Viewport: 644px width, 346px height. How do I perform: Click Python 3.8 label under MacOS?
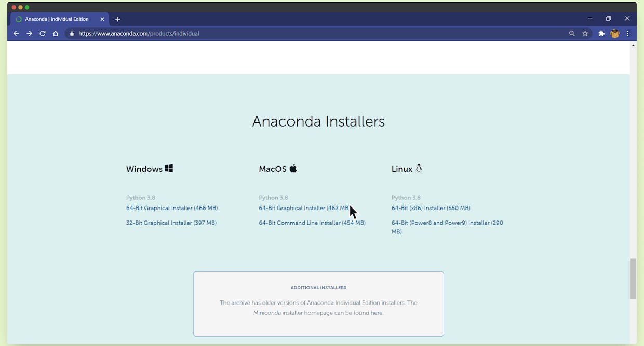coord(273,198)
